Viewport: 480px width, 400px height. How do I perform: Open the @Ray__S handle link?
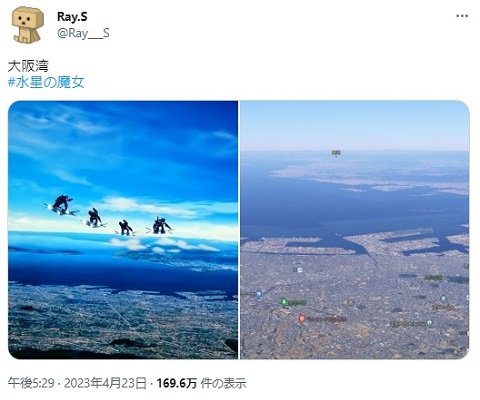[x=83, y=33]
